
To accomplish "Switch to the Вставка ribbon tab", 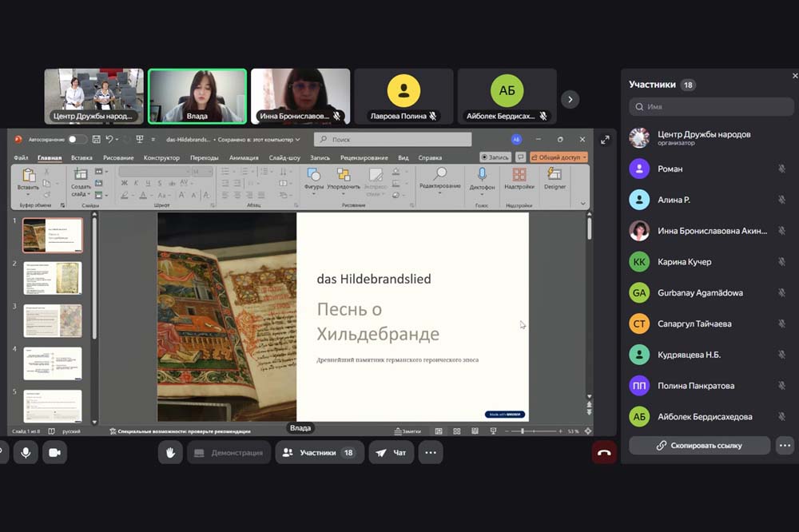I will [x=81, y=157].
